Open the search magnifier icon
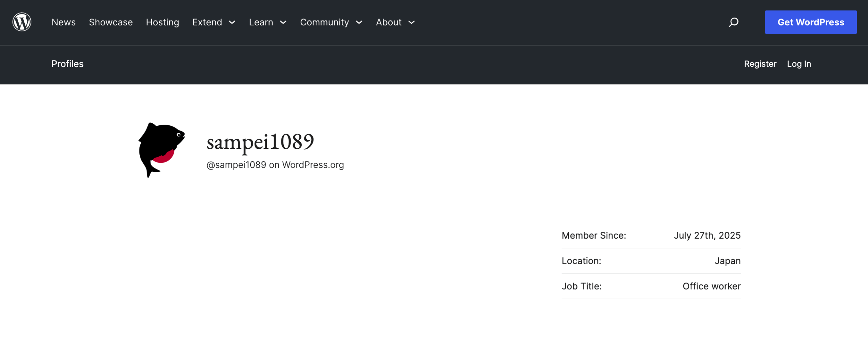Image resolution: width=868 pixels, height=364 pixels. click(733, 22)
